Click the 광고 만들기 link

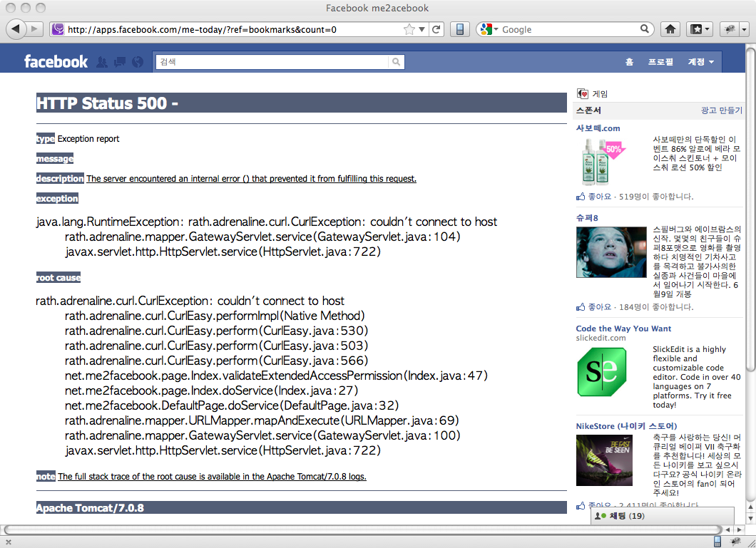[x=721, y=110]
